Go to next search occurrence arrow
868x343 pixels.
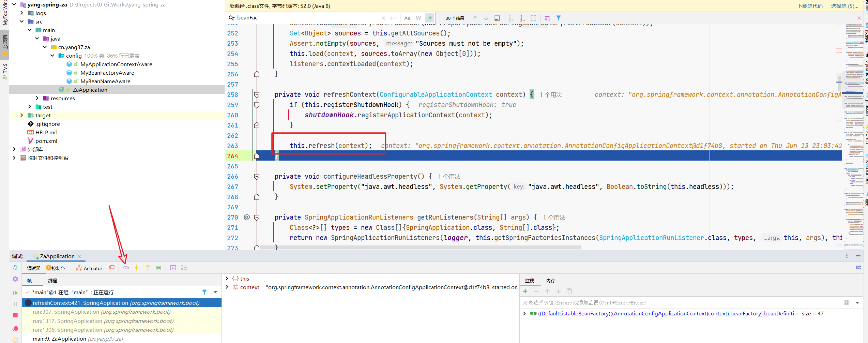tap(486, 18)
